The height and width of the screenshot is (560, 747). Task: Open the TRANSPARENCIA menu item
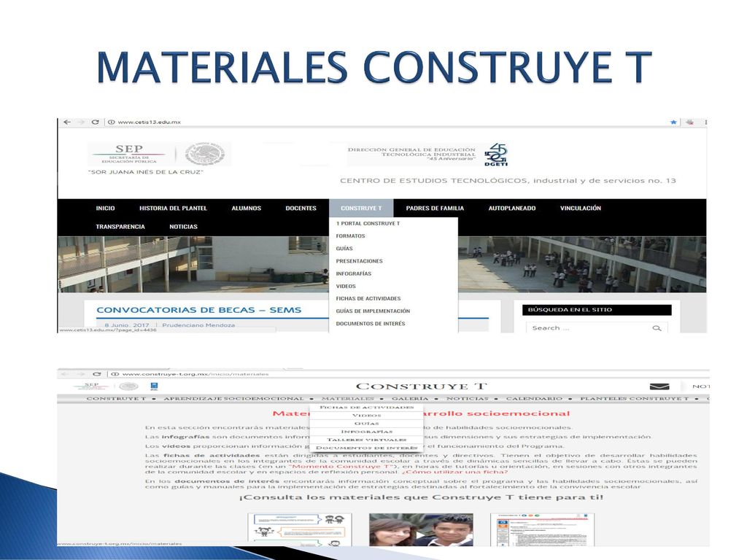click(x=120, y=227)
